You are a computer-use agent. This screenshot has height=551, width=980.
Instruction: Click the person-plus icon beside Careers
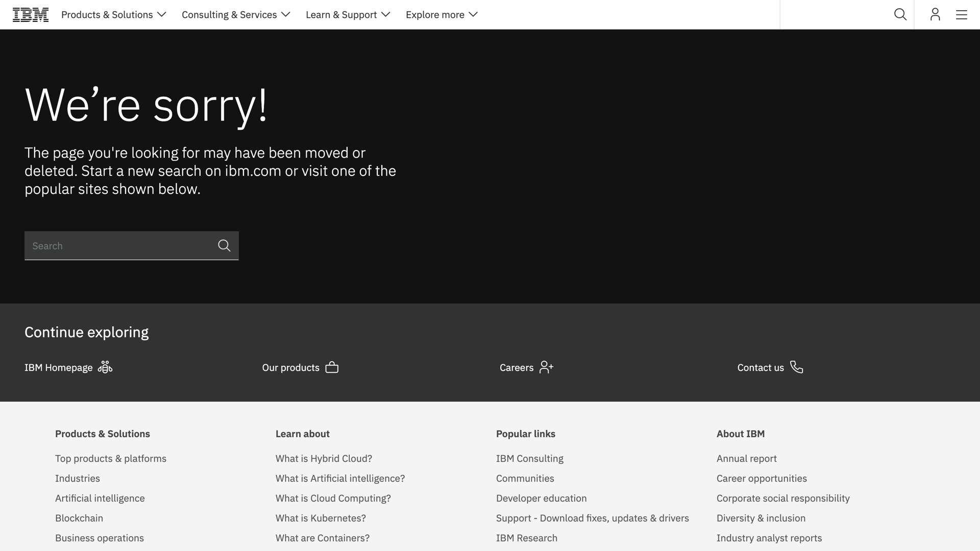547,367
